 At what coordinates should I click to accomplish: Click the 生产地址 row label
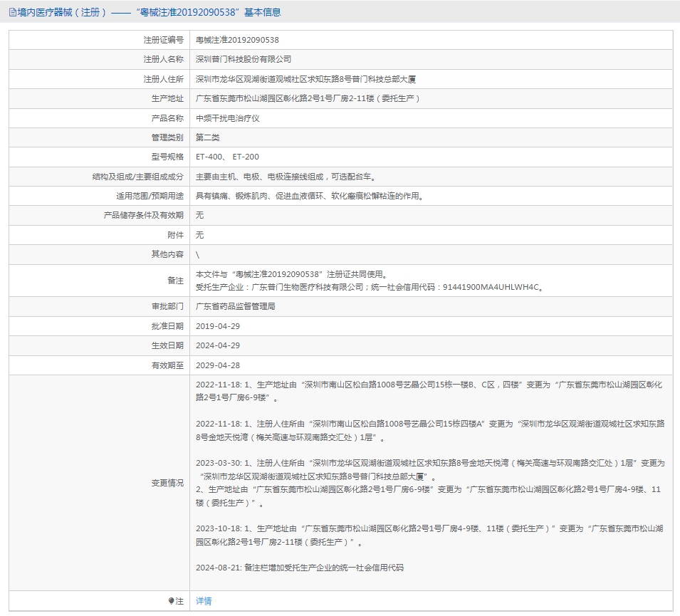167,98
